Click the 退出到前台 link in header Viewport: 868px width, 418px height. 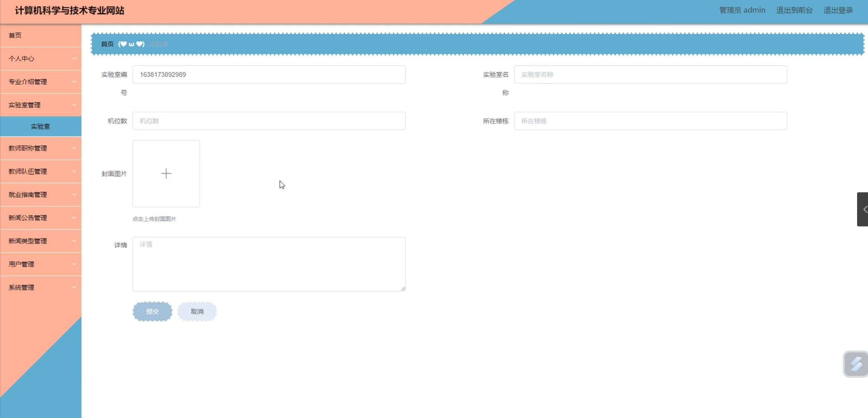(794, 10)
